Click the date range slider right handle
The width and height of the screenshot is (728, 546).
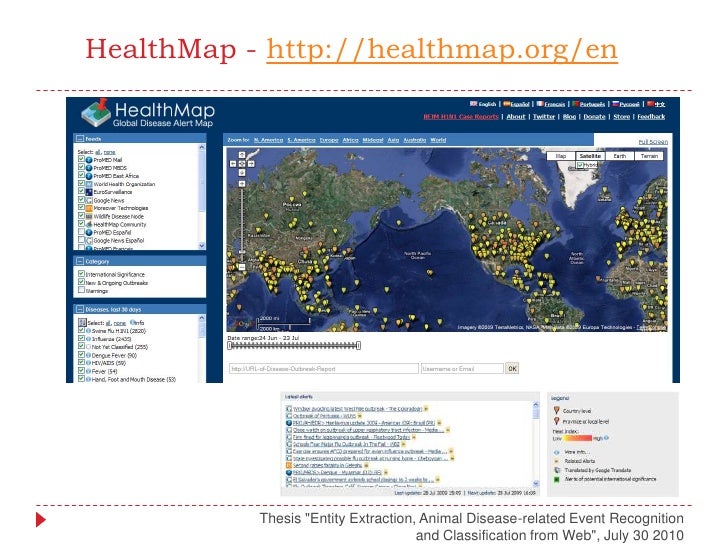coord(358,345)
